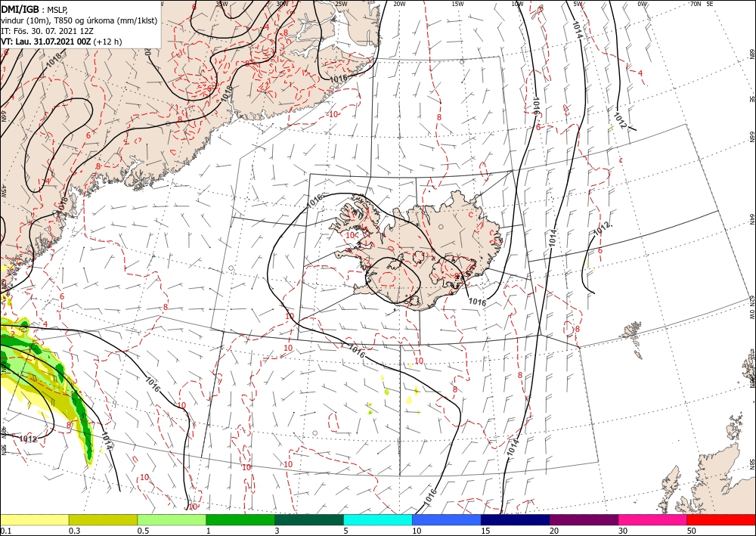The width and height of the screenshot is (756, 536).
Task: Choose the purple 20–30 legend swatch
Action: [x=584, y=519]
